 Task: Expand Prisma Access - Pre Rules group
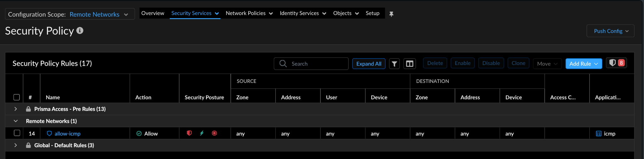[x=15, y=109]
